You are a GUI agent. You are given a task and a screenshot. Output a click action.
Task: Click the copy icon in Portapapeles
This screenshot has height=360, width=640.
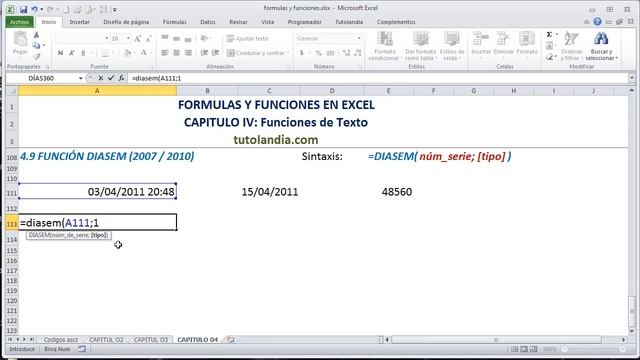point(36,46)
